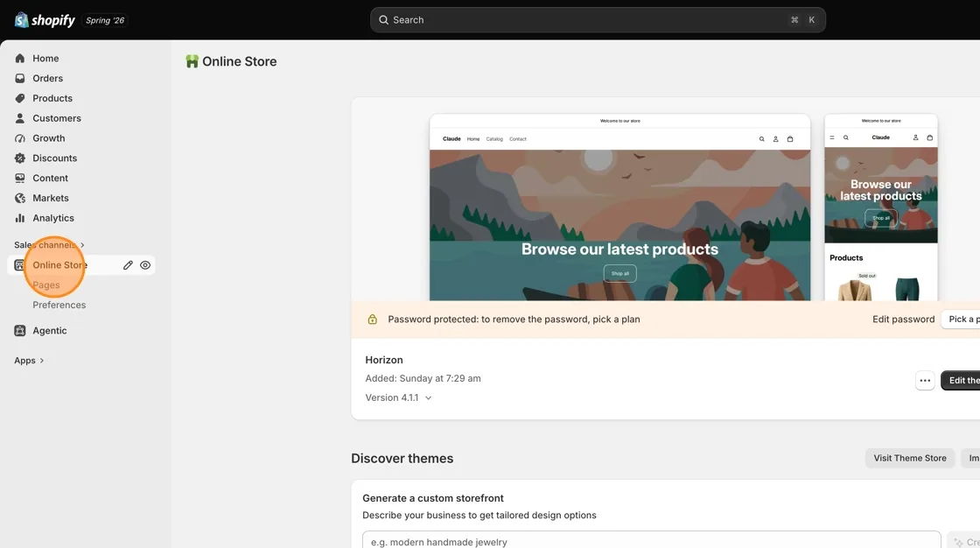Click the search icon in desktop preview

pos(762,139)
